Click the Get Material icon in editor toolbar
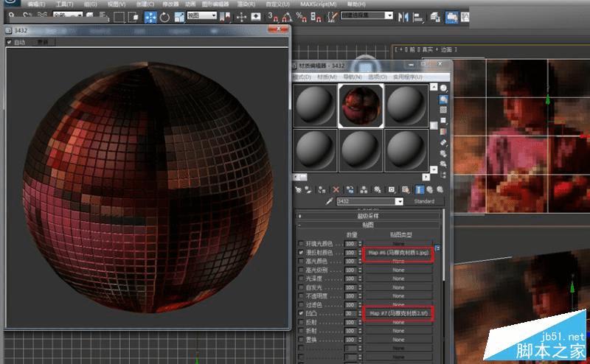 (x=299, y=189)
